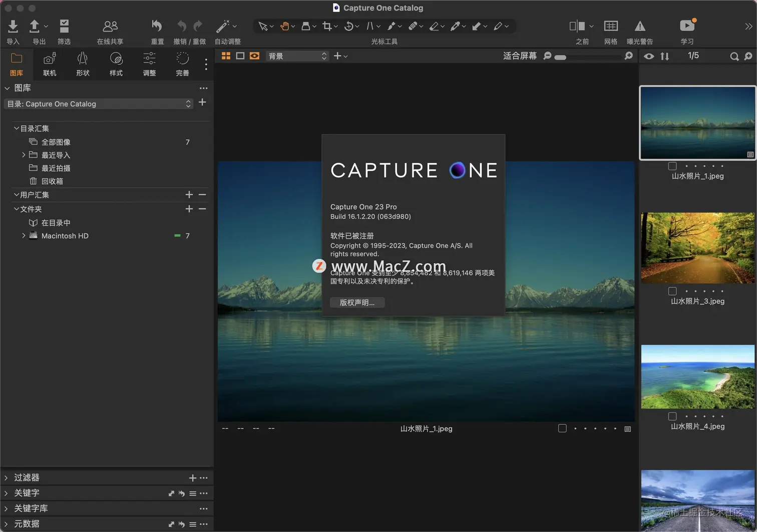Image resolution: width=757 pixels, height=532 pixels.
Task: Open the Learn (学习) icon
Action: pos(687,26)
